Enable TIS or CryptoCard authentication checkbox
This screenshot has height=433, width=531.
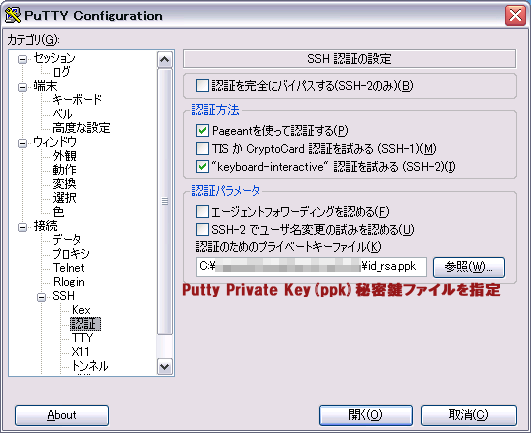point(202,148)
